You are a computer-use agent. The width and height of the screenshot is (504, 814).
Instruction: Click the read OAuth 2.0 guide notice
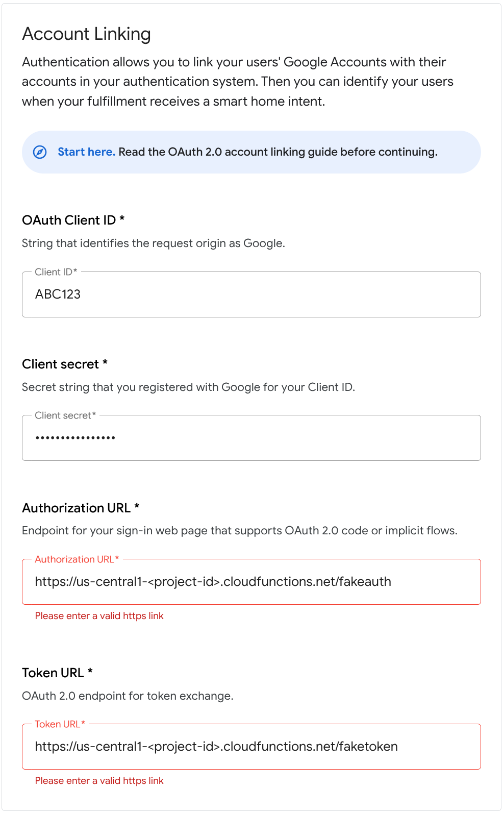(278, 152)
